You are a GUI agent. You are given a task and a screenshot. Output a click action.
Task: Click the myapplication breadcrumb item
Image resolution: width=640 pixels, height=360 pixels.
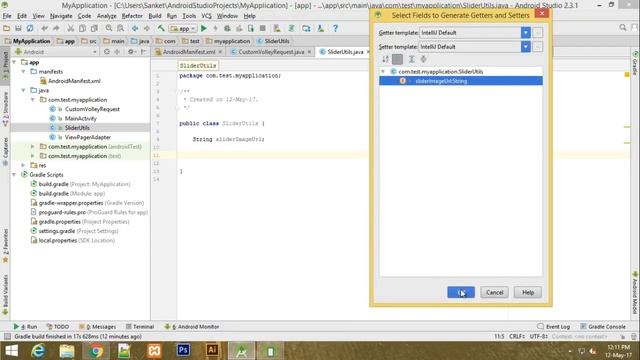[x=228, y=41]
